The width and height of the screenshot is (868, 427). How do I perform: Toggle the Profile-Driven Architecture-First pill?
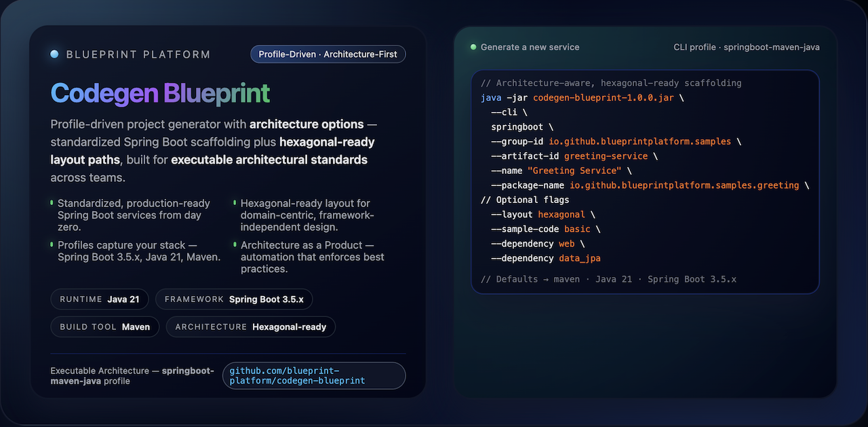pos(328,54)
